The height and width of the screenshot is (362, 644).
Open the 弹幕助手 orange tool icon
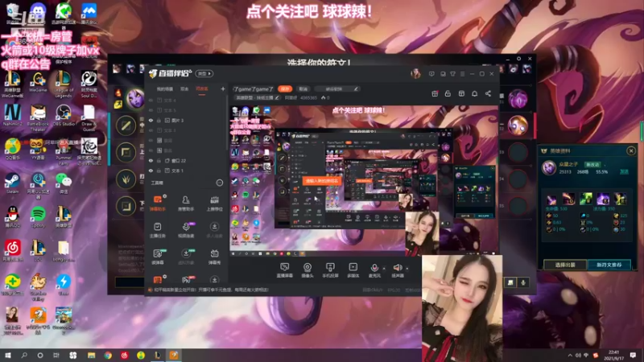click(x=157, y=200)
